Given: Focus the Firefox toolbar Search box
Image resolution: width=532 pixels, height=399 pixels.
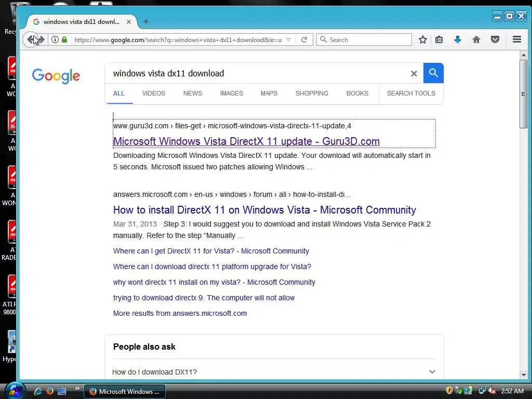Looking at the screenshot, I should pos(364,39).
